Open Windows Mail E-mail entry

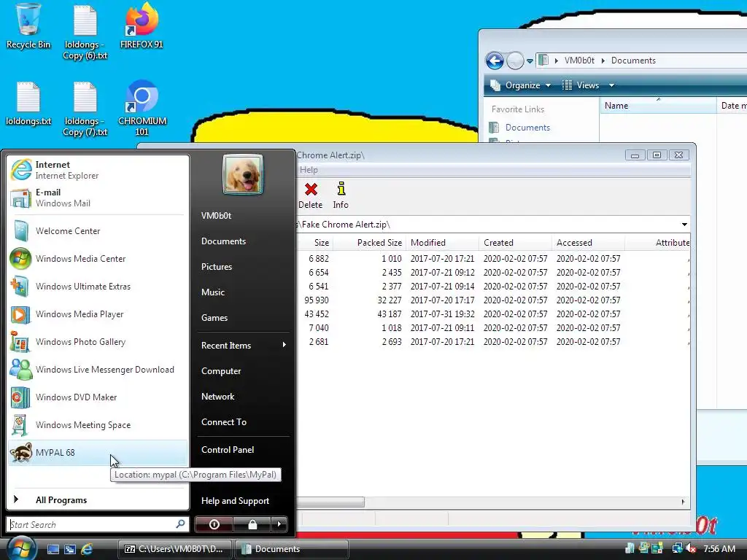coord(98,198)
